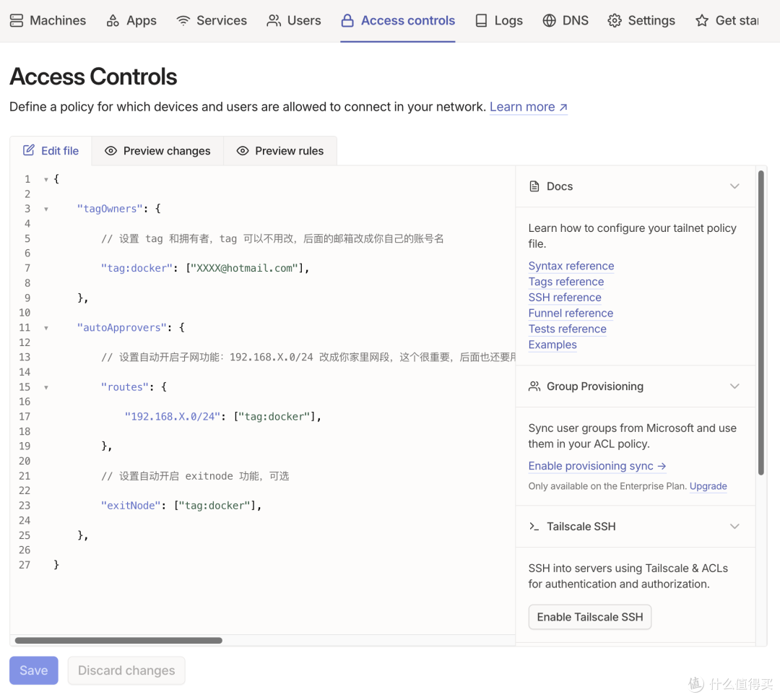This screenshot has height=700, width=780.
Task: Click the Apps shapes icon
Action: click(113, 20)
